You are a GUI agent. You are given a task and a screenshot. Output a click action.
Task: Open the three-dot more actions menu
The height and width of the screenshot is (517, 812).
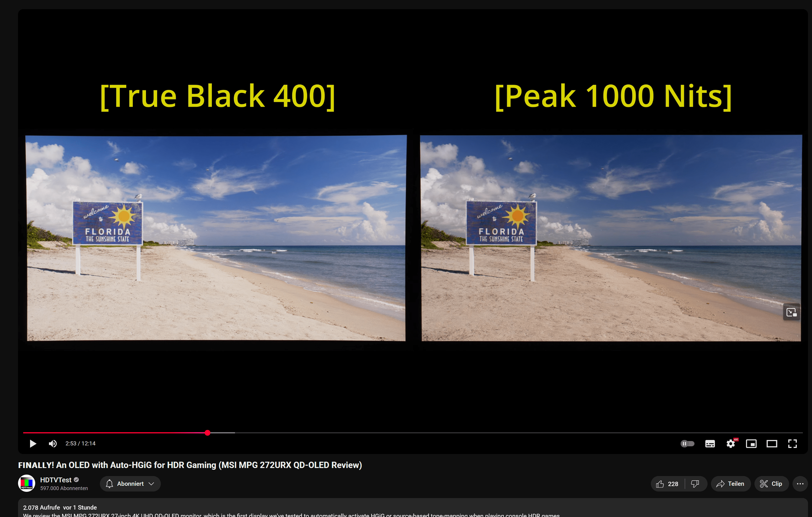(800, 484)
